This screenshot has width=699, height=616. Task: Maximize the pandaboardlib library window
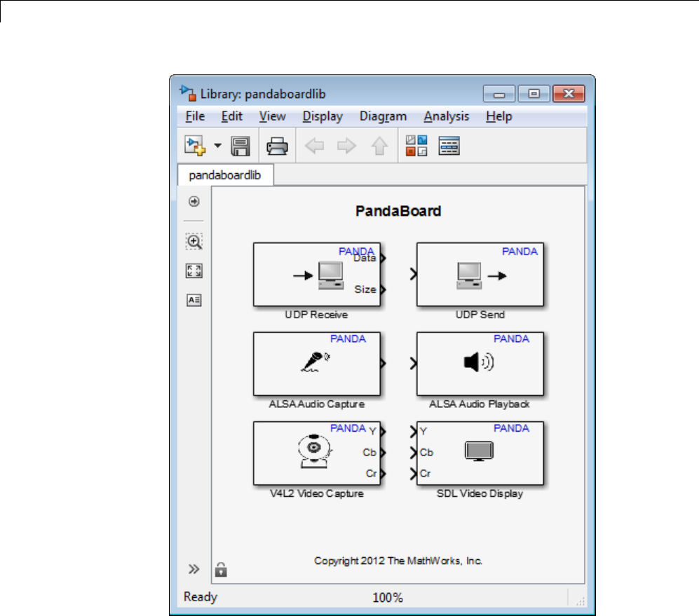[x=534, y=94]
